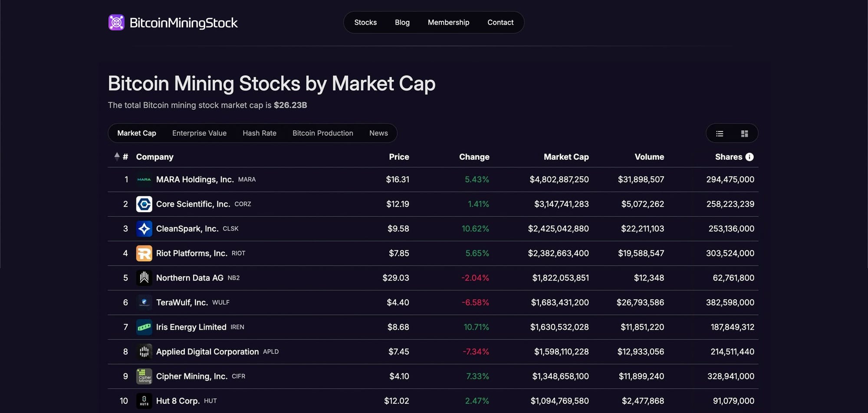868x413 pixels.
Task: Switch to Bitcoin Production tab
Action: 322,133
